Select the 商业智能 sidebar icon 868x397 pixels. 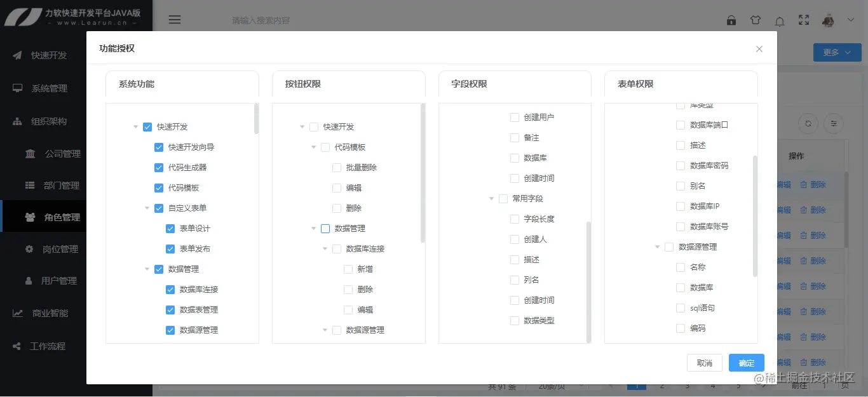click(18, 313)
